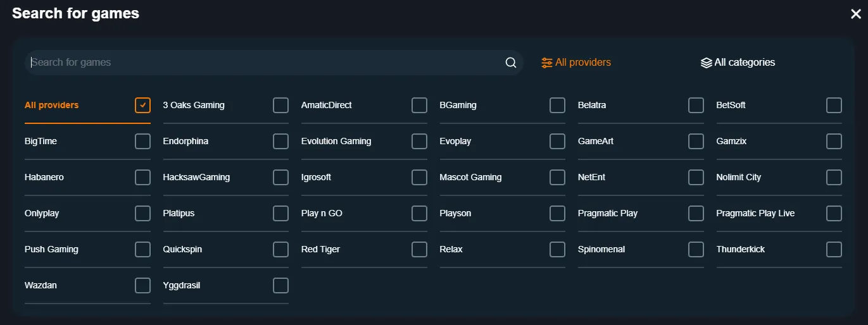The width and height of the screenshot is (868, 325).
Task: Select the 3 Oaks Gaming provider label
Action: (x=194, y=105)
